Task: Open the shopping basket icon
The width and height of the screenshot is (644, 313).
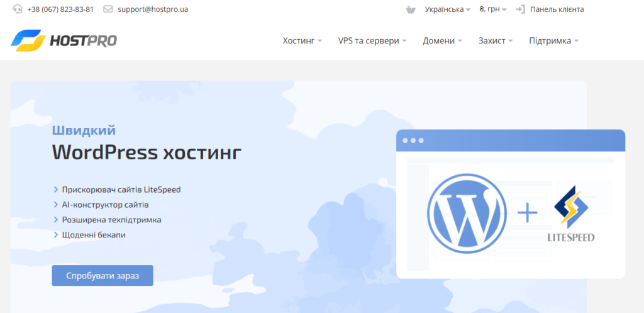Action: (411, 9)
